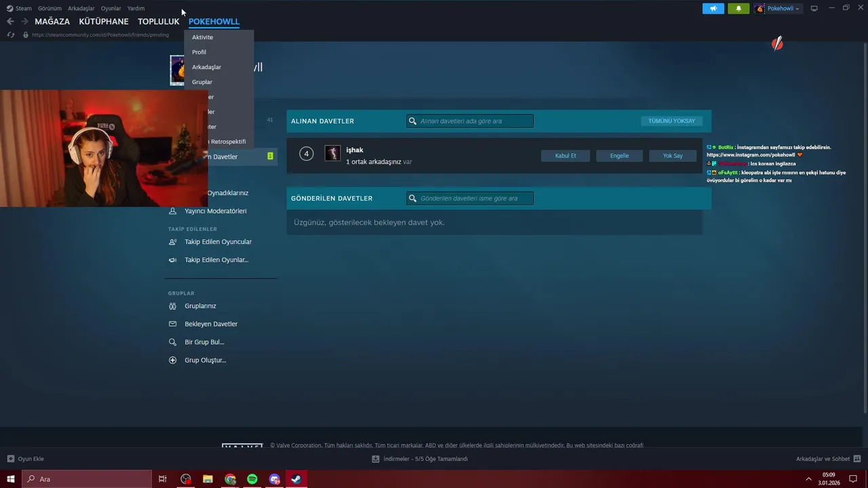Click the Steam level 4 badge

[x=306, y=154]
